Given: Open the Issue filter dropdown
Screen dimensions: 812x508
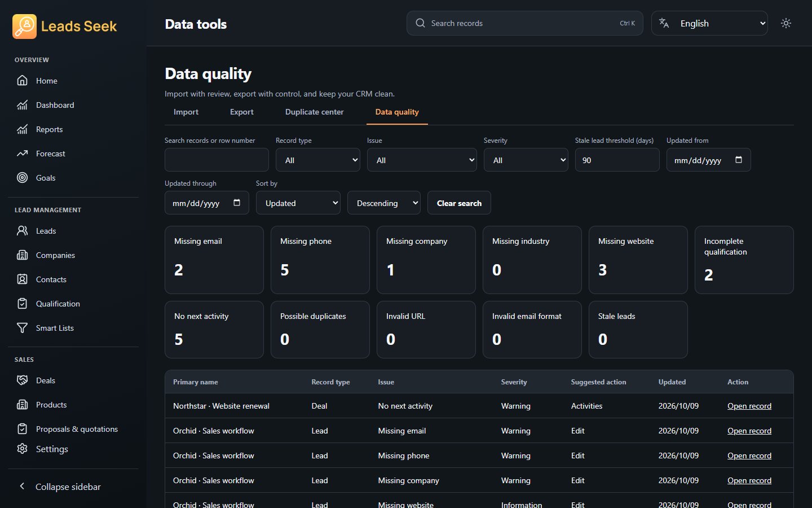Looking at the screenshot, I should [422, 160].
